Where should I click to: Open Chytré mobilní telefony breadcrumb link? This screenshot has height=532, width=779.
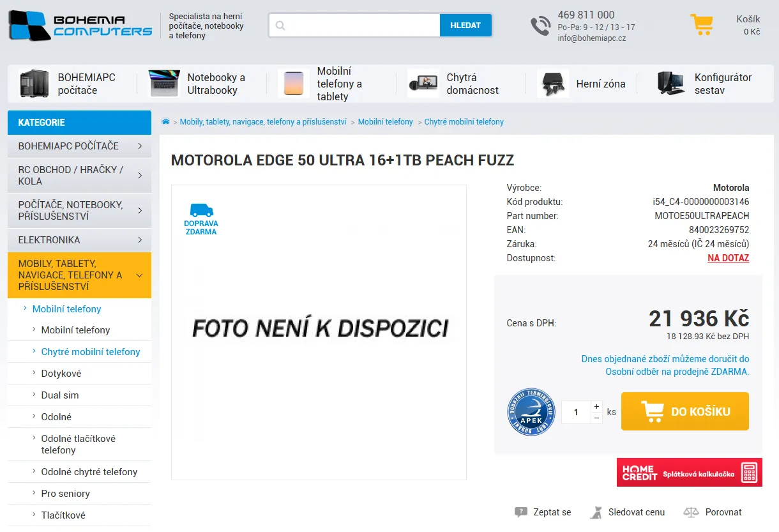464,121
